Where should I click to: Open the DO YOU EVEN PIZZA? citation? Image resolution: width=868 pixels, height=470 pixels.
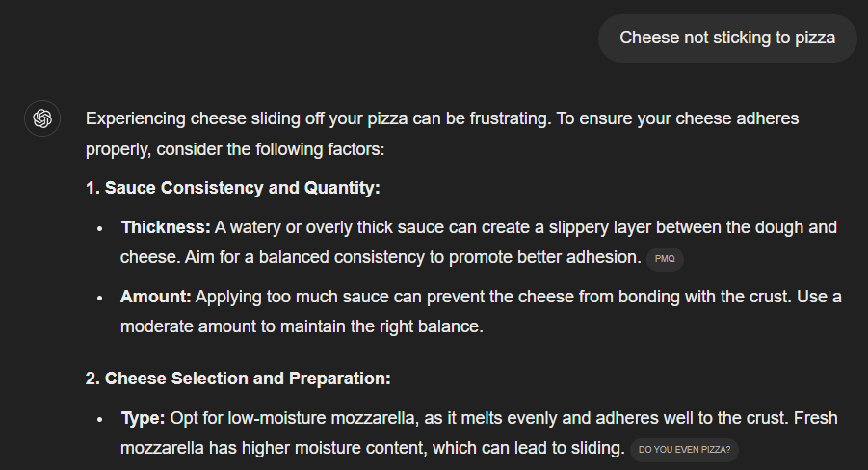684,450
